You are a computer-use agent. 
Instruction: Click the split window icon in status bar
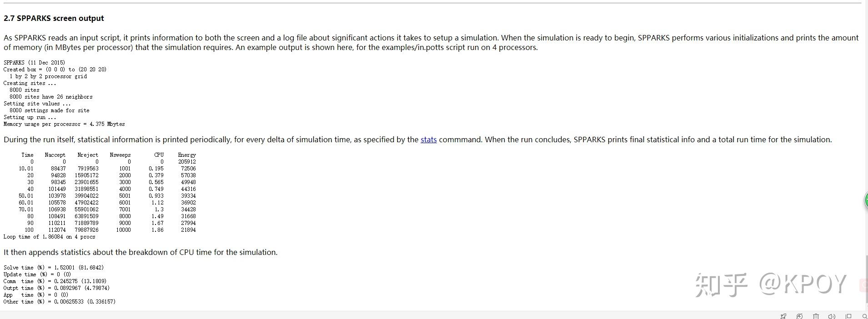coord(848,316)
